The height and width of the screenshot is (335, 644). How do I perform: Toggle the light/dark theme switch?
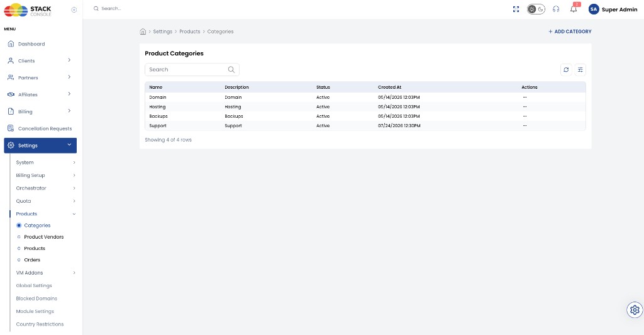[536, 9]
